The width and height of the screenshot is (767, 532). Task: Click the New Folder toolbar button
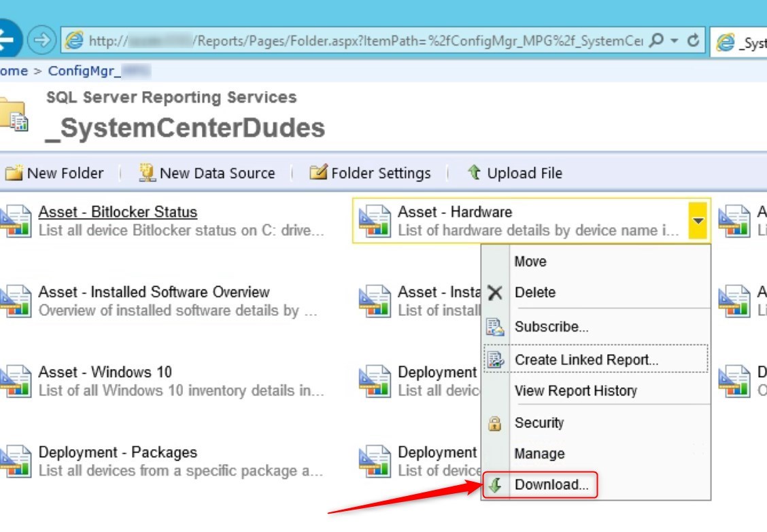point(54,173)
